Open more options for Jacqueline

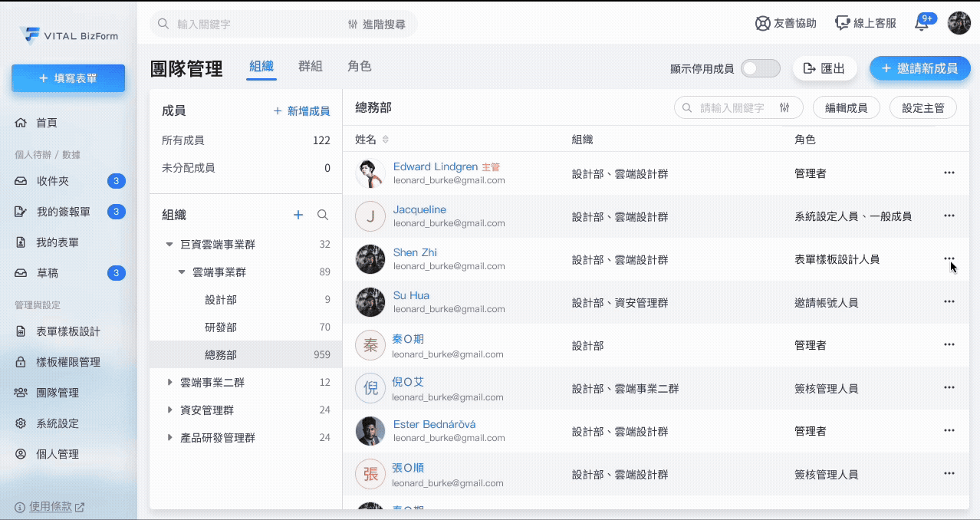949,216
